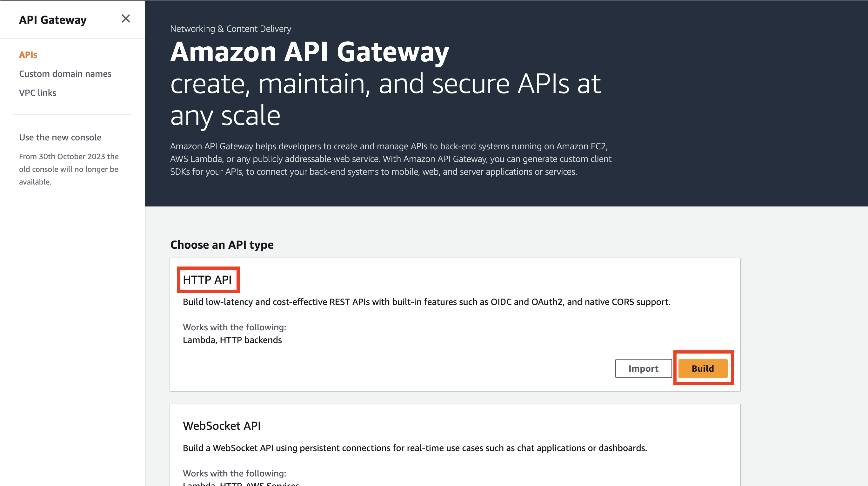The width and height of the screenshot is (868, 486).
Task: Select the HTTP API option card
Action: [x=455, y=324]
